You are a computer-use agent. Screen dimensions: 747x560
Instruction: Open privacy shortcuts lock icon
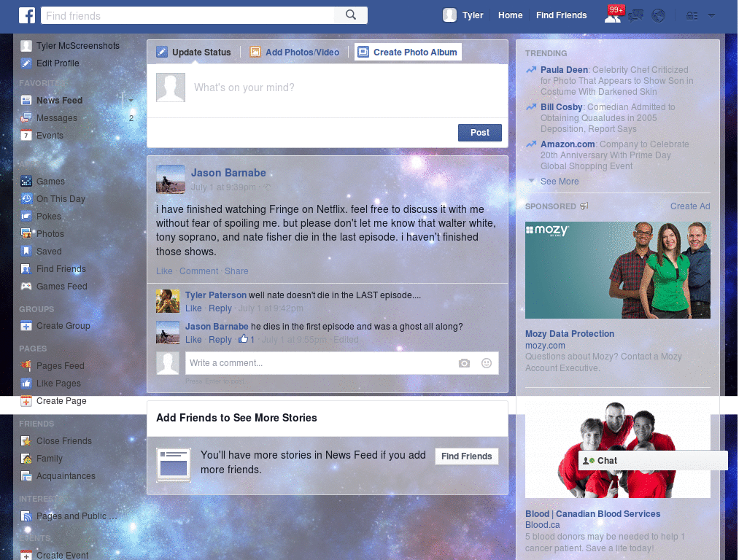point(692,16)
